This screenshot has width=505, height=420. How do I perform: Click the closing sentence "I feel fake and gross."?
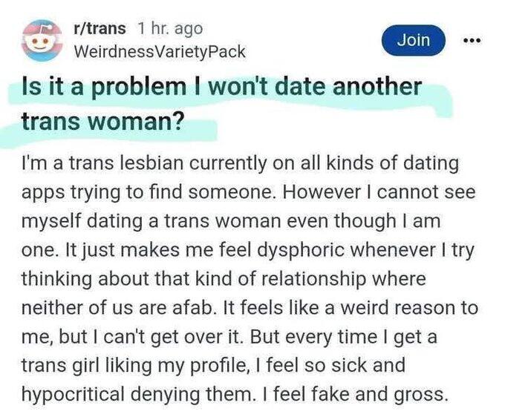point(355,394)
